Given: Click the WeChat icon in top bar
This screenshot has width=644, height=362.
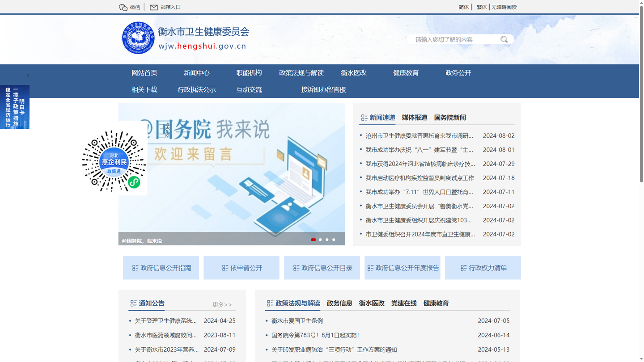Looking at the screenshot, I should (x=123, y=7).
